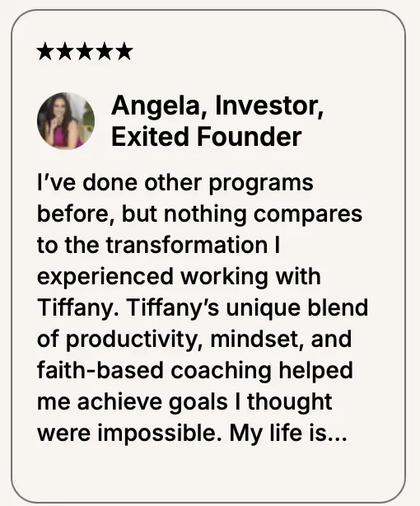
Task: Expand truncated text at 'My life is...'
Action: [x=288, y=433]
